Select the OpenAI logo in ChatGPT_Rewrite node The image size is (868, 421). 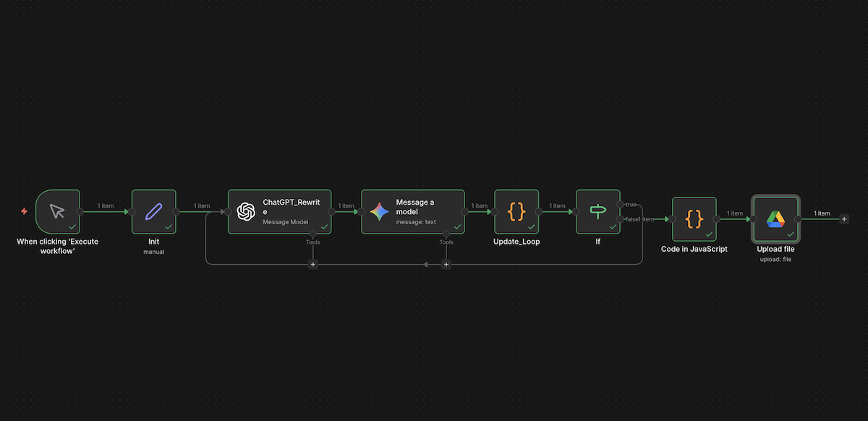[247, 211]
